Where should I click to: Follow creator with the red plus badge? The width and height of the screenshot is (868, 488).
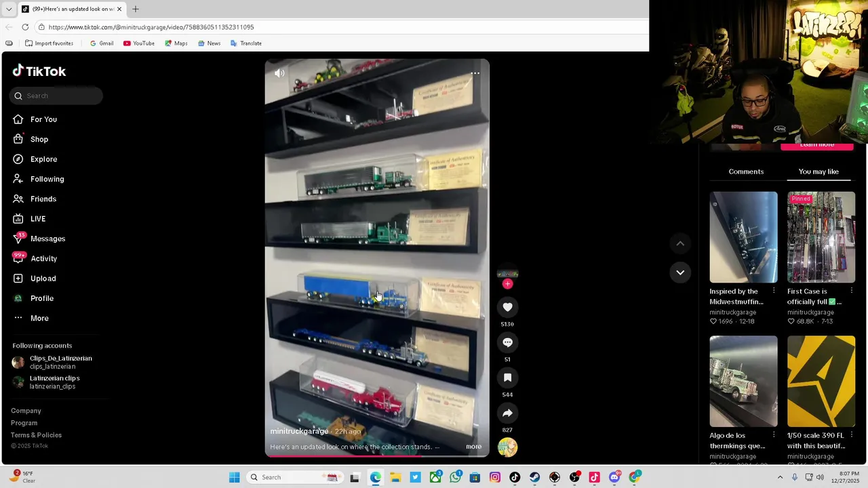(x=507, y=284)
